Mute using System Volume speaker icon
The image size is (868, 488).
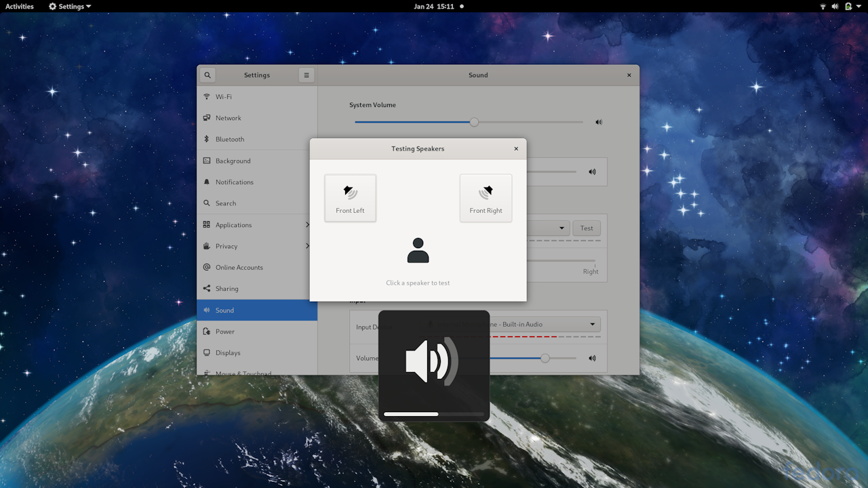click(x=599, y=122)
